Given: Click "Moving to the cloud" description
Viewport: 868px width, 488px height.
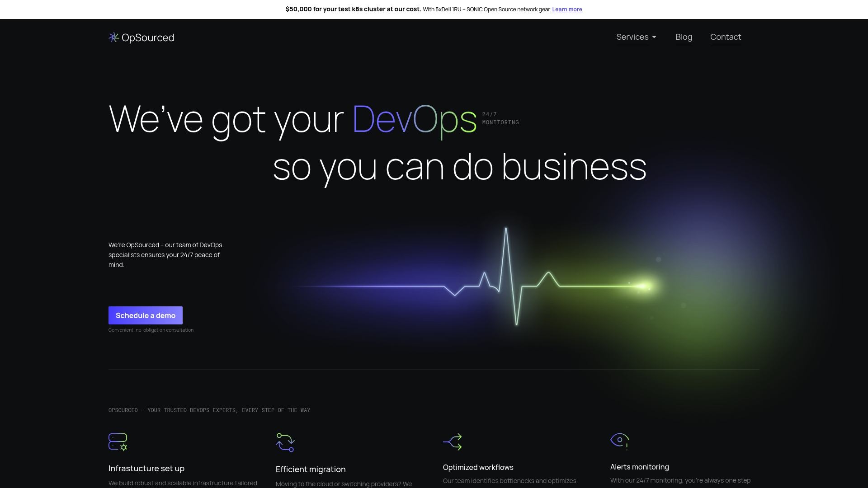Looking at the screenshot, I should point(344,484).
